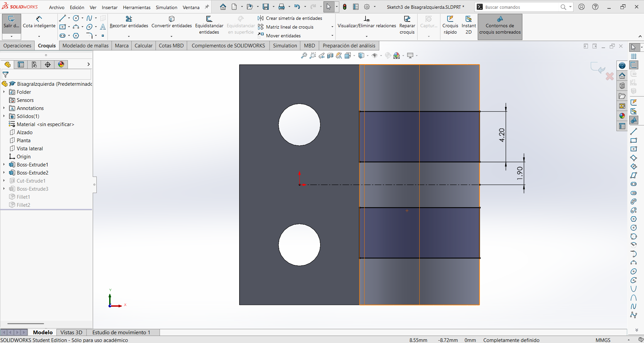Screen dimensions: 644x343
Task: Select Origin in feature tree
Action: tap(24, 156)
